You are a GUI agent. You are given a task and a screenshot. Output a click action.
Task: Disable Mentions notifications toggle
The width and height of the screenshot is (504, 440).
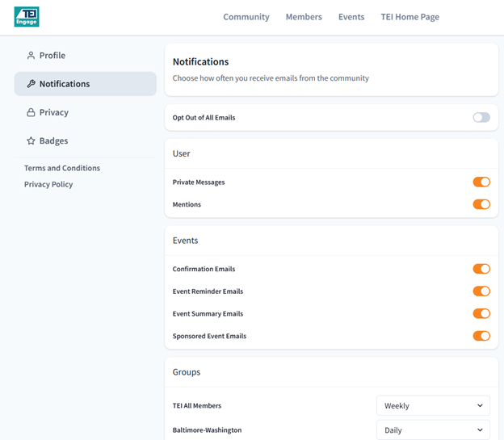481,204
